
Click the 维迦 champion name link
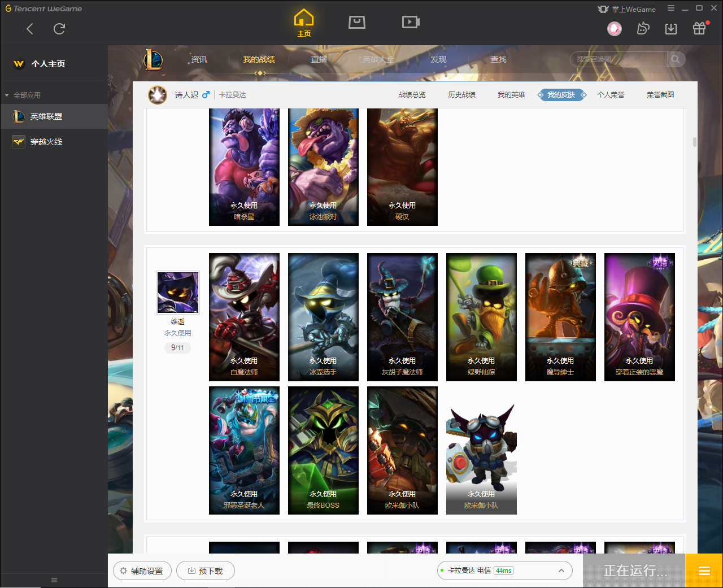pyautogui.click(x=178, y=321)
